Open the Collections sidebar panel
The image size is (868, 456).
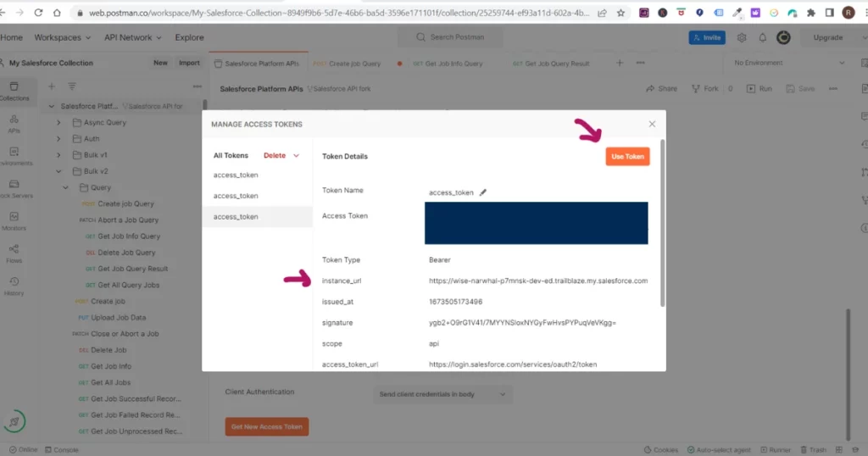[14, 91]
